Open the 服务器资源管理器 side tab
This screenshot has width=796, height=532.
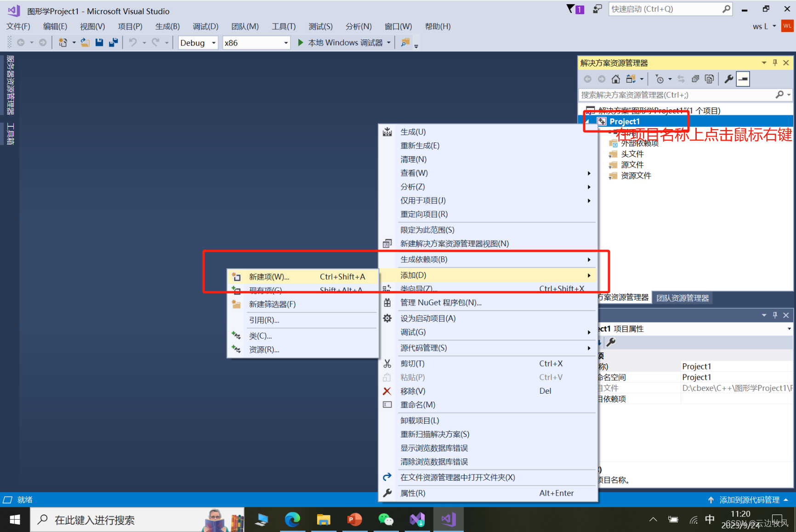click(10, 85)
